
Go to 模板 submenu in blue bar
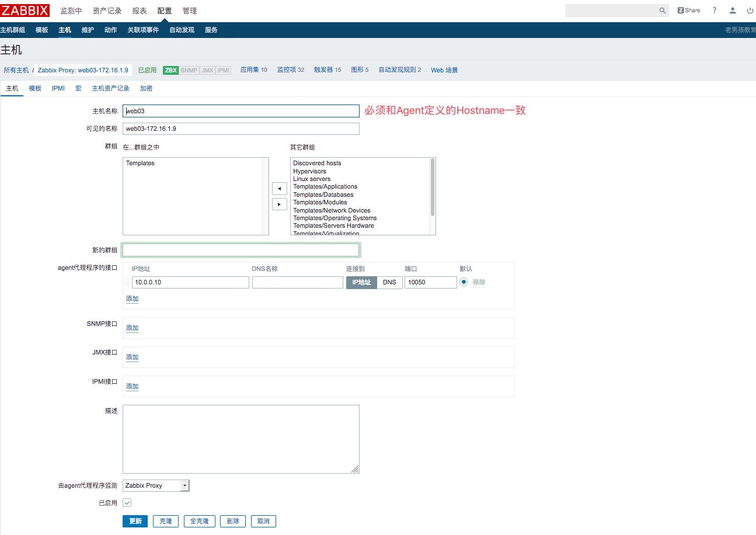click(x=42, y=30)
